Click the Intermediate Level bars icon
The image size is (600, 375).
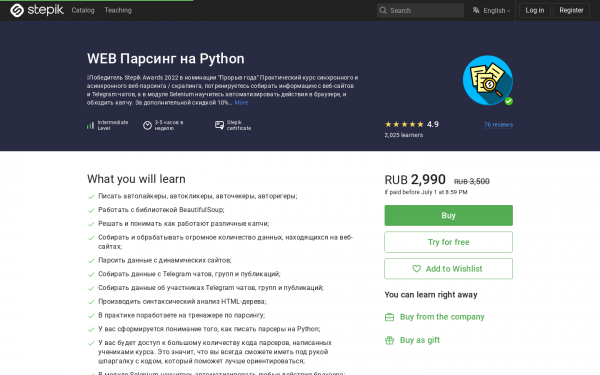point(90,125)
